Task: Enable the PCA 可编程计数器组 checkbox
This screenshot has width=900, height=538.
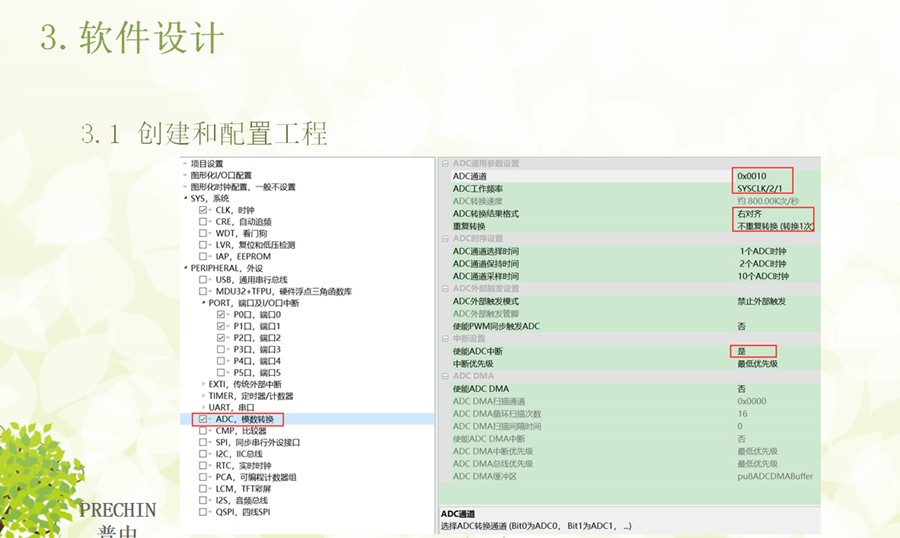Action: [203, 477]
